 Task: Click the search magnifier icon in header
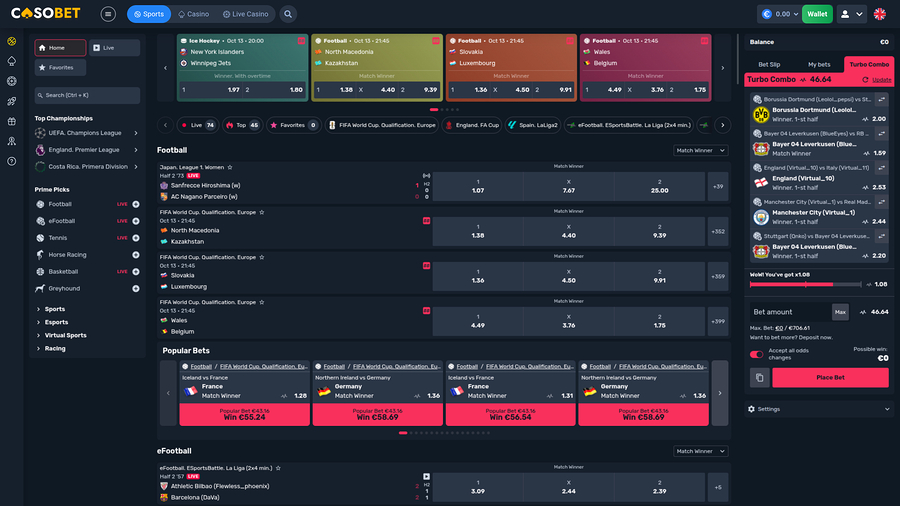288,14
